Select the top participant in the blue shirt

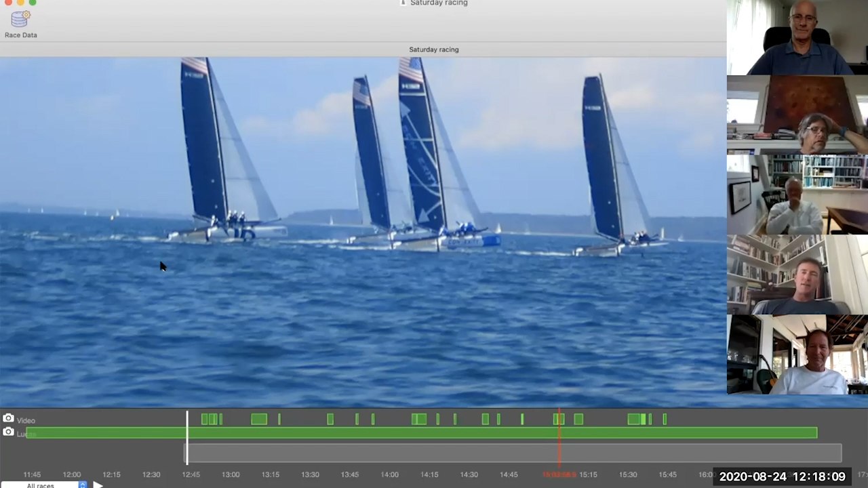click(x=797, y=37)
